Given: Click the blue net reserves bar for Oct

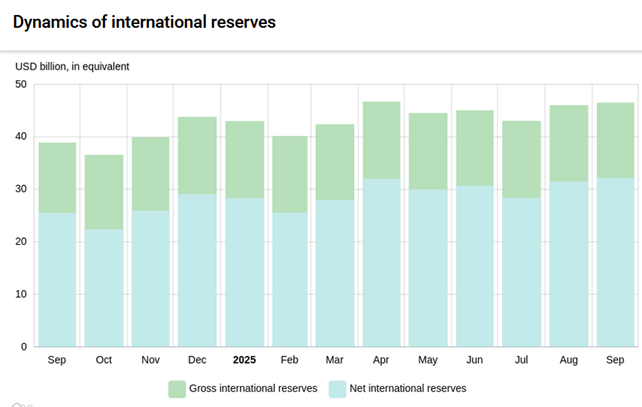Looking at the screenshot, I should pyautogui.click(x=104, y=288).
